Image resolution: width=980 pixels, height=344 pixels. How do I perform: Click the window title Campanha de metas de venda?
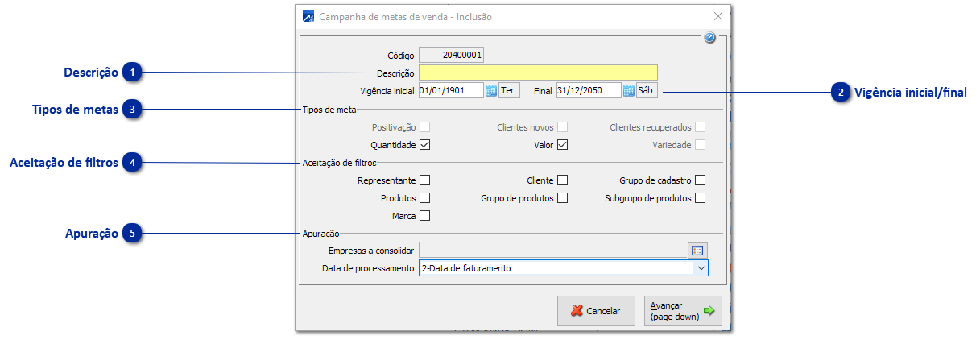click(x=406, y=16)
